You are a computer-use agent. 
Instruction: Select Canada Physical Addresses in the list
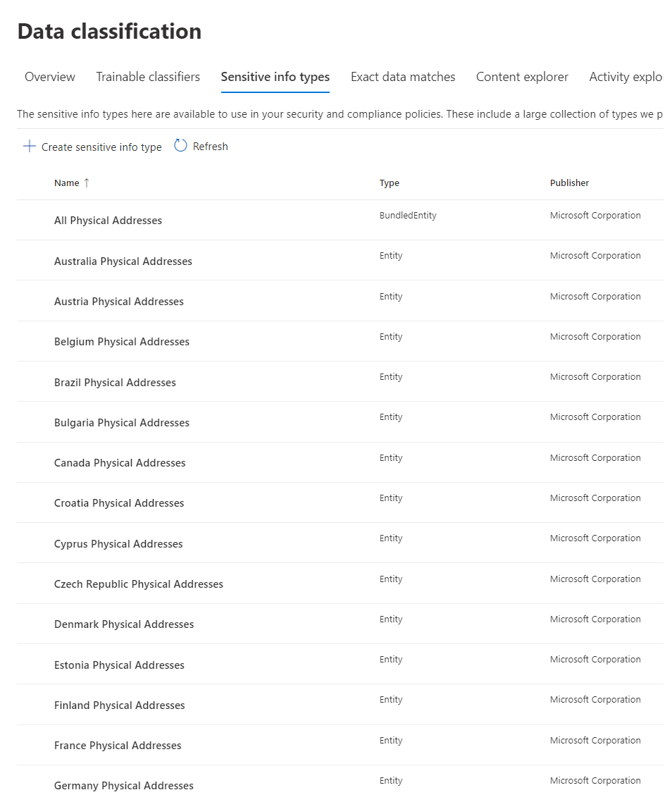(x=120, y=463)
